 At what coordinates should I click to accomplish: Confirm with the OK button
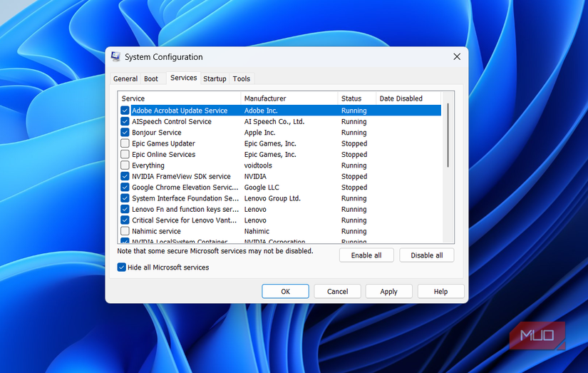click(285, 291)
